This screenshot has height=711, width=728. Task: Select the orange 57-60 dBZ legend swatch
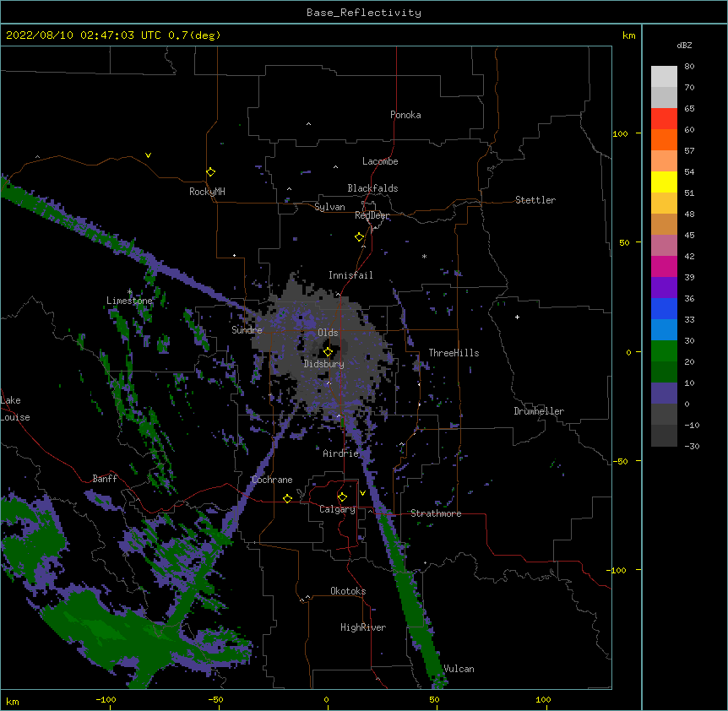pos(664,139)
